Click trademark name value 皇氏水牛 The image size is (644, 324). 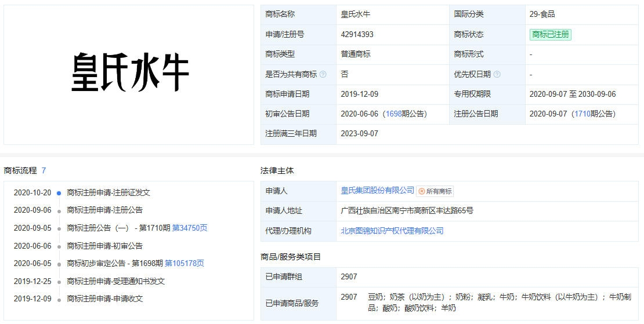pyautogui.click(x=355, y=14)
